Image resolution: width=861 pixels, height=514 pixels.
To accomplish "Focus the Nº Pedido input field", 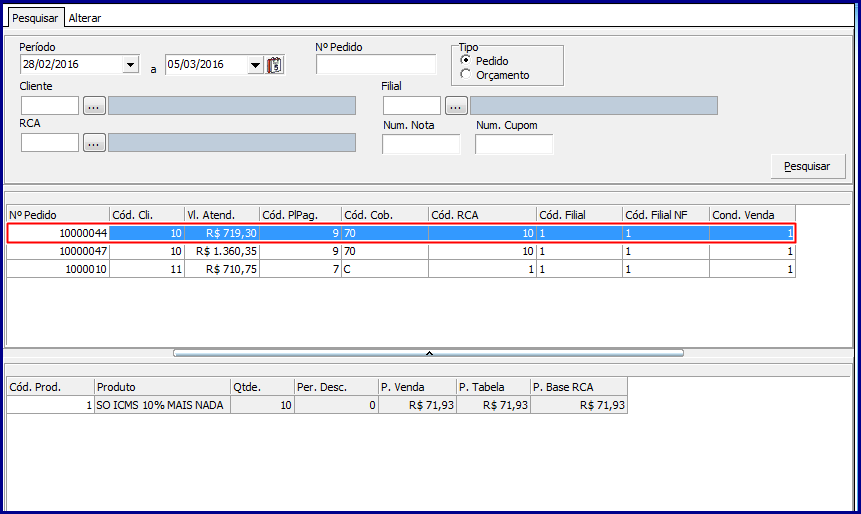I will [x=376, y=64].
